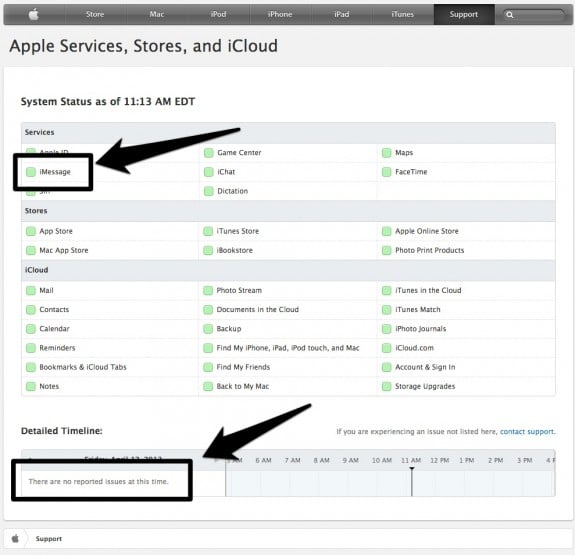The image size is (575, 555).
Task: Open the Apple logo home link
Action: tap(34, 15)
